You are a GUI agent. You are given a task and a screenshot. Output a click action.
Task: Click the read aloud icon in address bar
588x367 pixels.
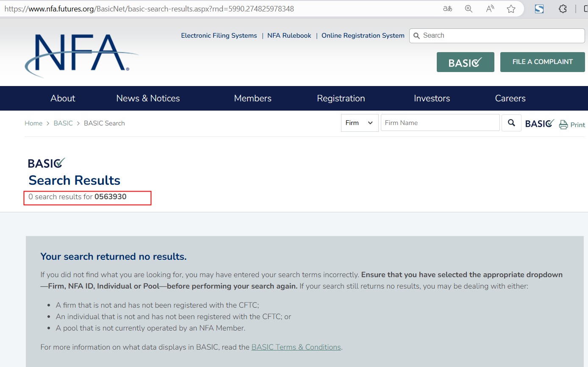tap(490, 9)
